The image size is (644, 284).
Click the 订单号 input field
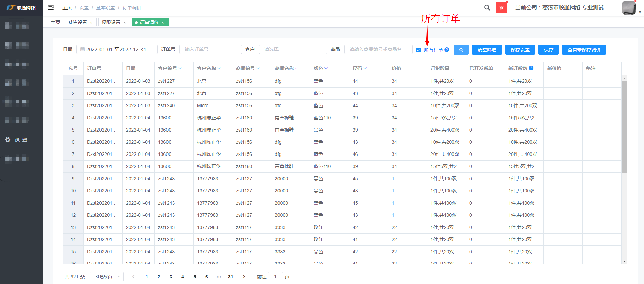pos(210,49)
